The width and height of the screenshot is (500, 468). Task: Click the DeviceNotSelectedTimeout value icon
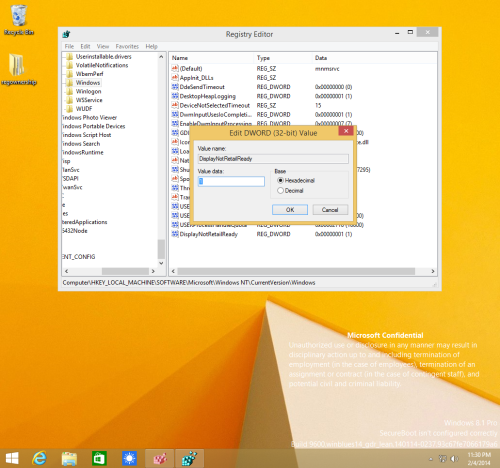[175, 105]
